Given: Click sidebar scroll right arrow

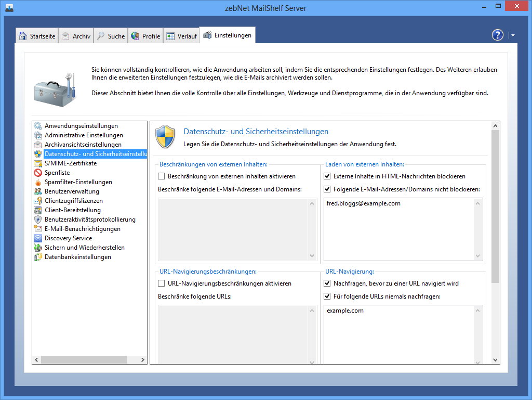Looking at the screenshot, I should [143, 359].
